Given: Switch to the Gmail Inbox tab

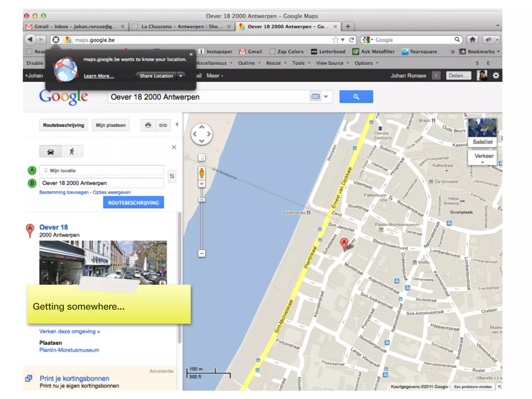Looking at the screenshot, I should [x=75, y=26].
